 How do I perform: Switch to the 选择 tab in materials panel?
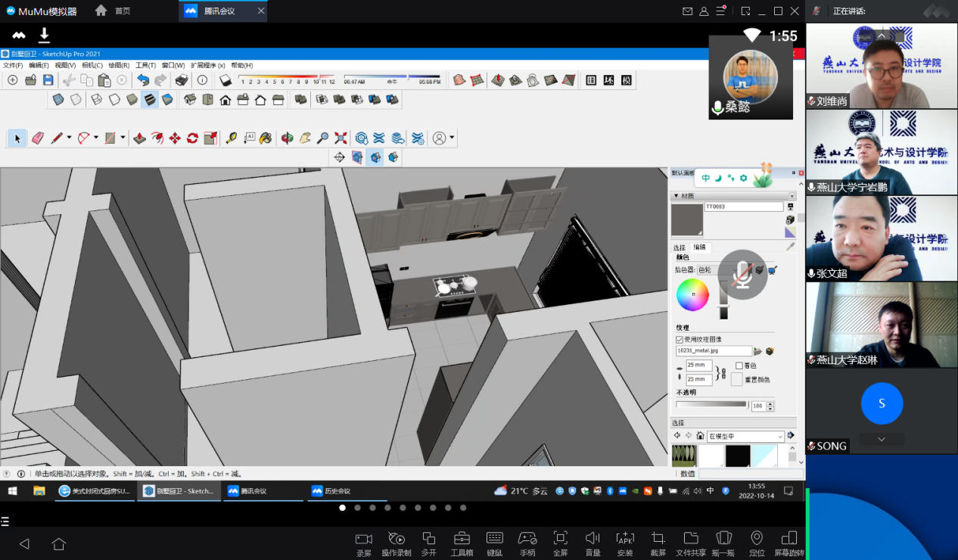pos(679,247)
